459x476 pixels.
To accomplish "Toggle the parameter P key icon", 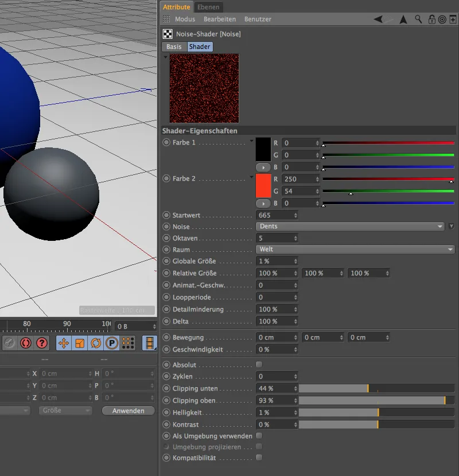I will click(112, 344).
